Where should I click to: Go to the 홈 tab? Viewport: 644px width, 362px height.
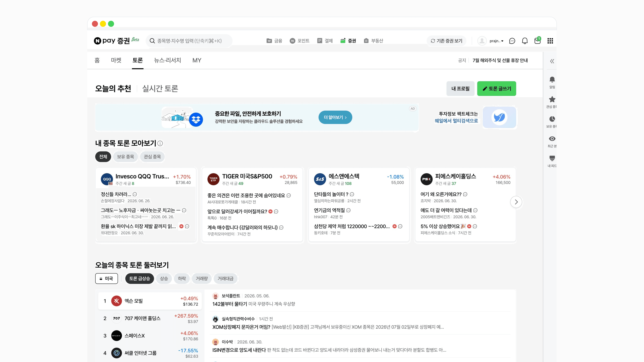tap(97, 60)
